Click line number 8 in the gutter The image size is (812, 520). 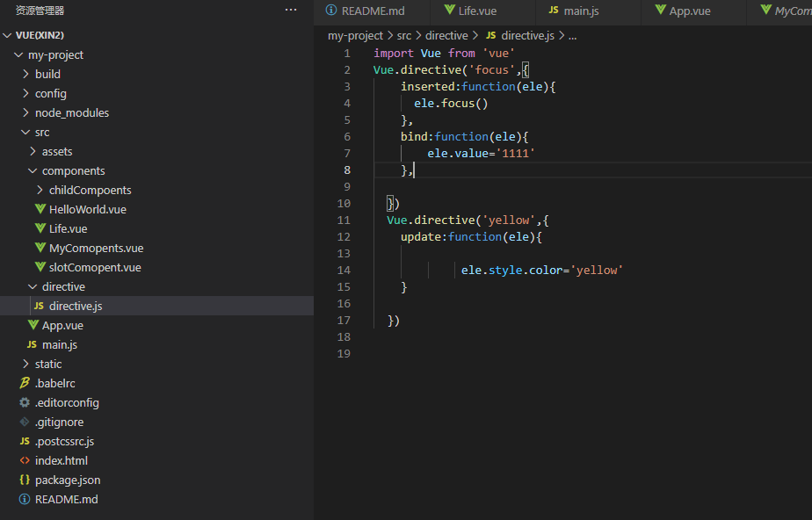pyautogui.click(x=347, y=170)
